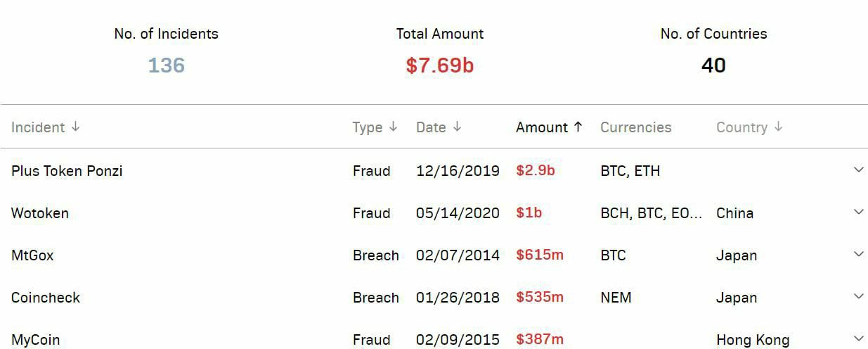
Task: Click the Currencies column header
Action: click(x=635, y=127)
